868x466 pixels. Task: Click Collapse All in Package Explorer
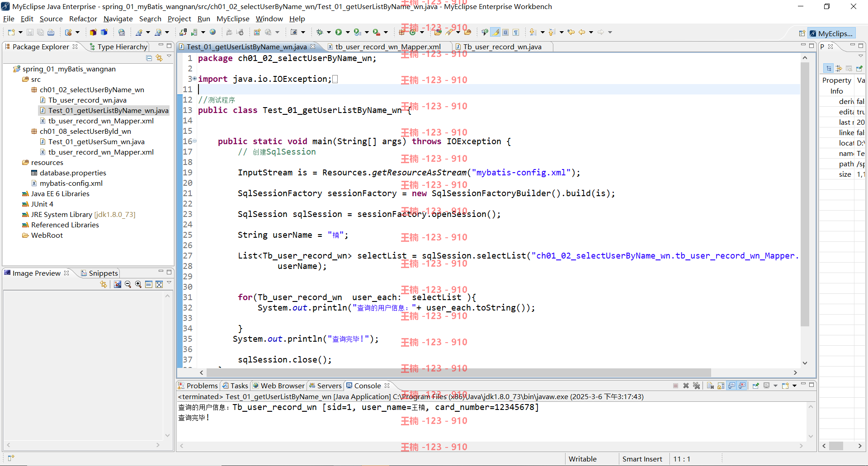tap(149, 58)
